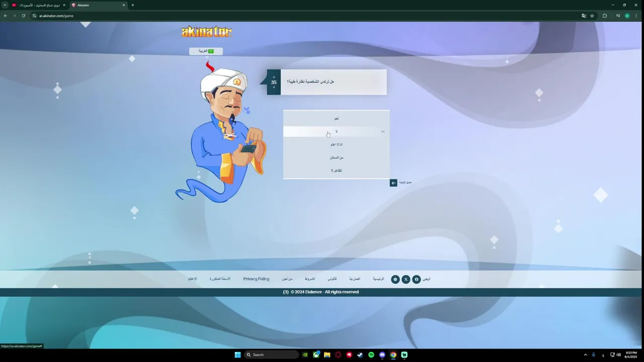This screenshot has width=644, height=362.
Task: Open the 'الإعلام' footer link
Action: (192, 279)
